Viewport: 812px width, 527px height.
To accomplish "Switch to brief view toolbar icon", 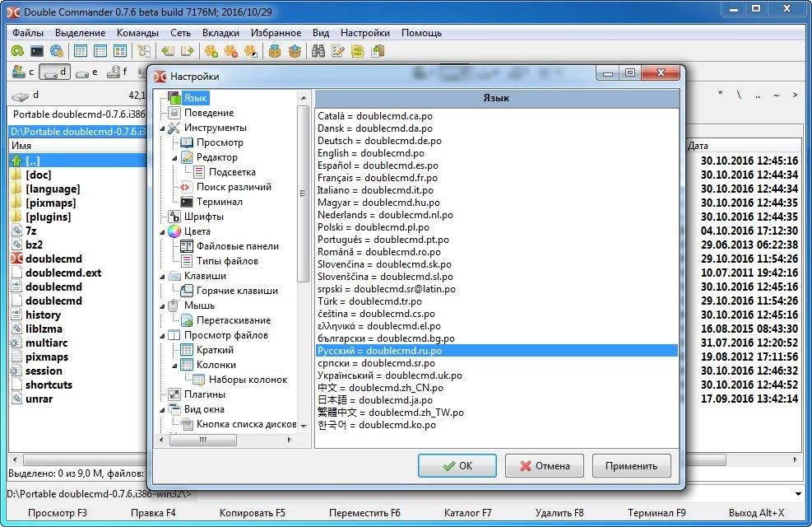I will [81, 51].
